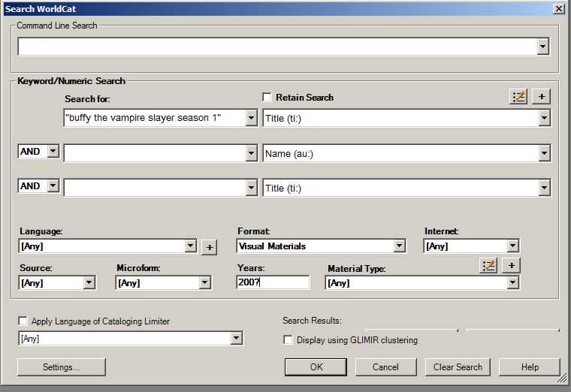This screenshot has width=571, height=392.
Task: Click the Years field containing 200?
Action: click(273, 282)
